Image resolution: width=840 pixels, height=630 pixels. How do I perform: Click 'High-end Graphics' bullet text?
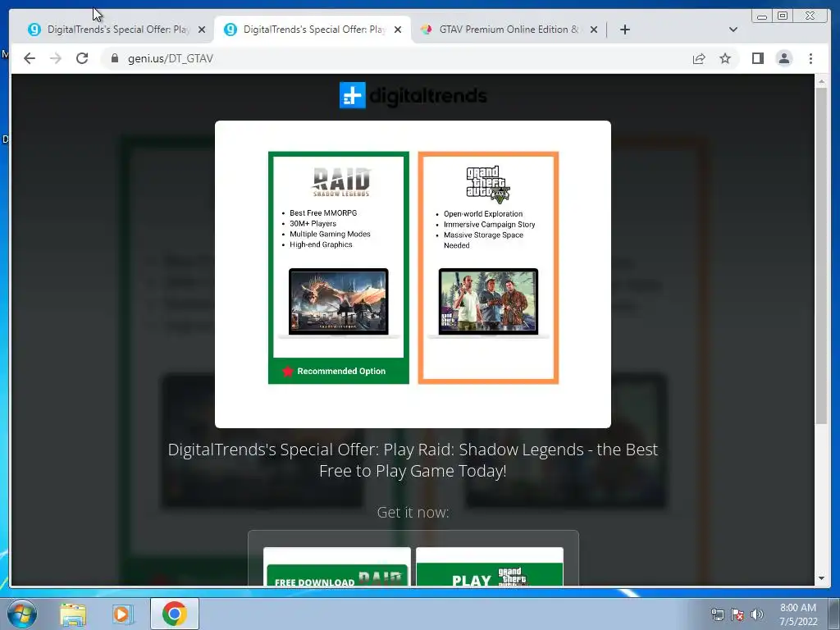tap(321, 244)
